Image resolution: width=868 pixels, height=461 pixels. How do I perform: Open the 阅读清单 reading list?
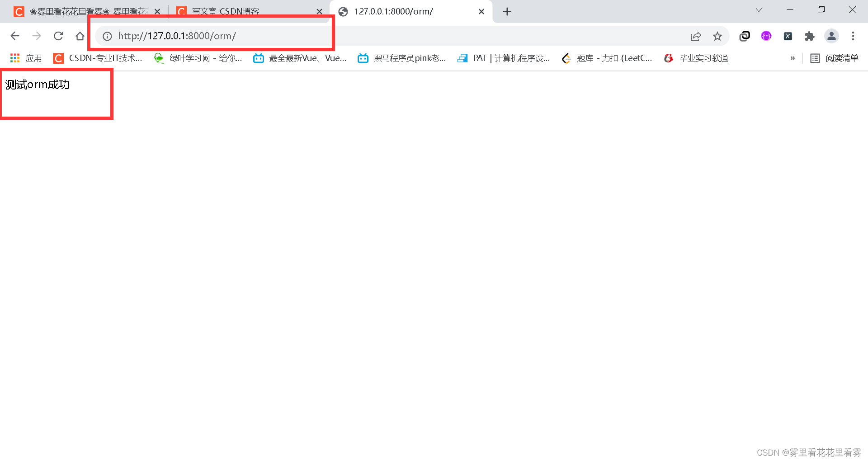click(x=835, y=58)
